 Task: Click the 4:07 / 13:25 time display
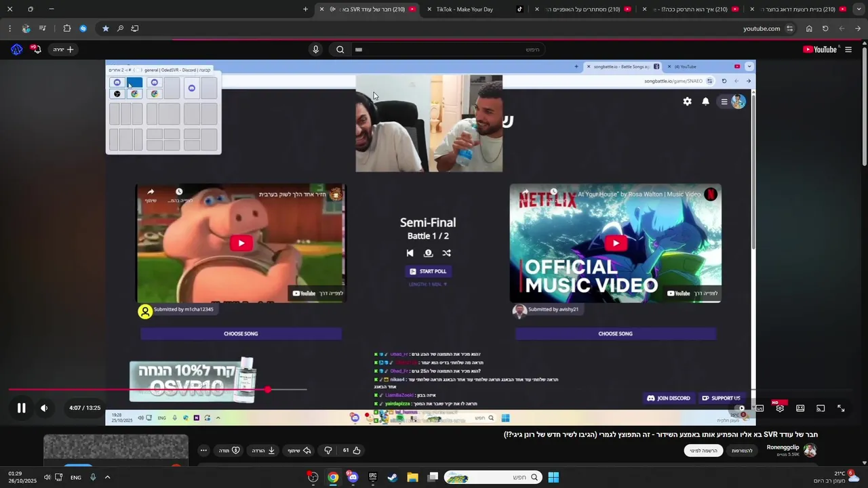(x=85, y=408)
